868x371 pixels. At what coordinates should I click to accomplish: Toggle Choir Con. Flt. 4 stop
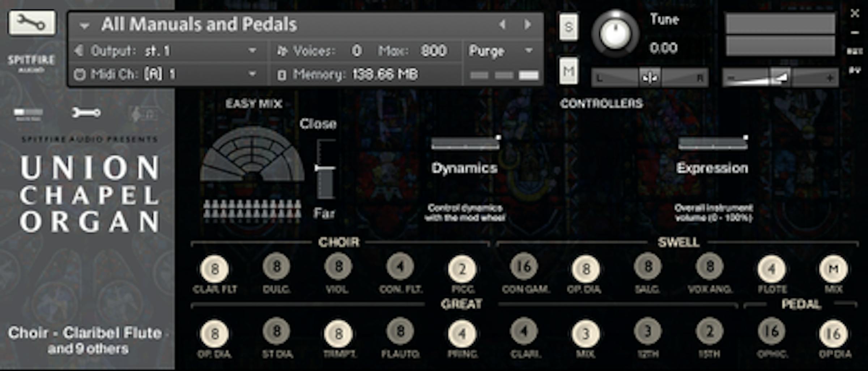[x=400, y=267]
